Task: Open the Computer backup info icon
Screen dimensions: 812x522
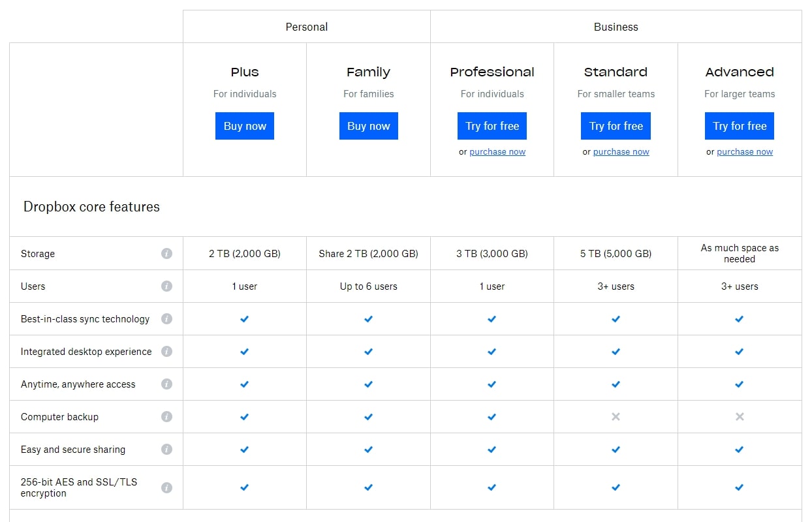Action: point(166,416)
